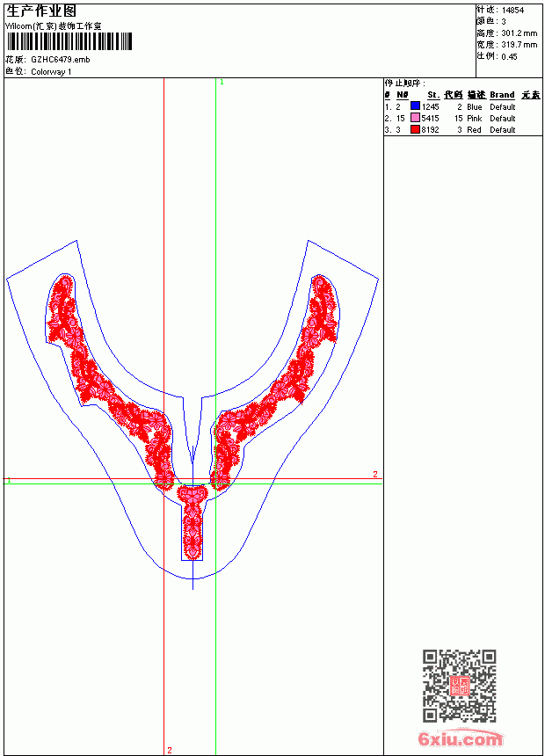This screenshot has width=545, height=756.
Task: Click the blue thread color swatch
Action: pyautogui.click(x=415, y=106)
